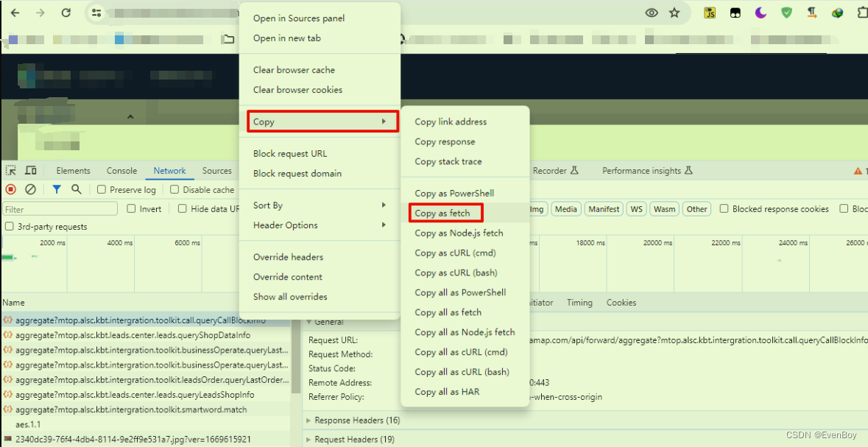The image size is (868, 447).
Task: Filter requests by Manifest type
Action: pyautogui.click(x=604, y=209)
